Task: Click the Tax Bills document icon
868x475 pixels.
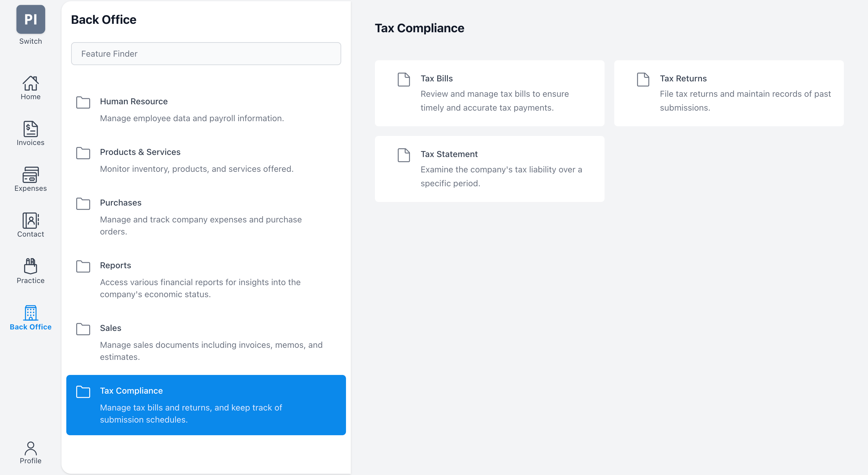Action: (x=403, y=80)
